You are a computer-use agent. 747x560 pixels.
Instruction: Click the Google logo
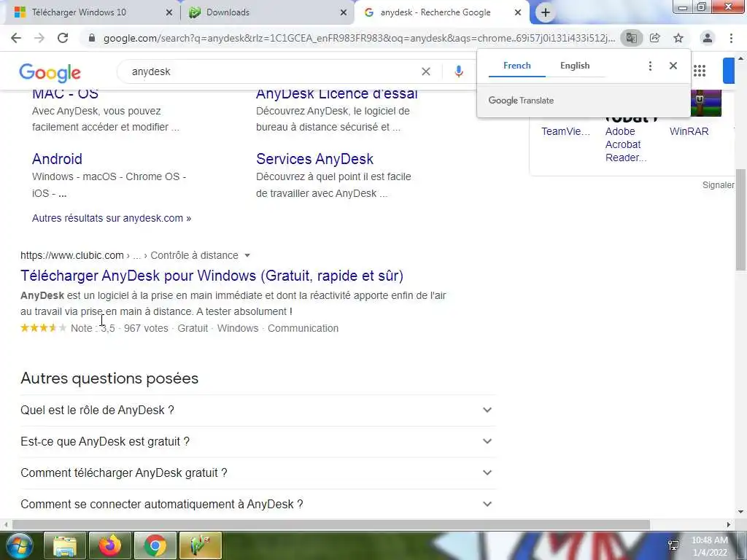(x=50, y=72)
